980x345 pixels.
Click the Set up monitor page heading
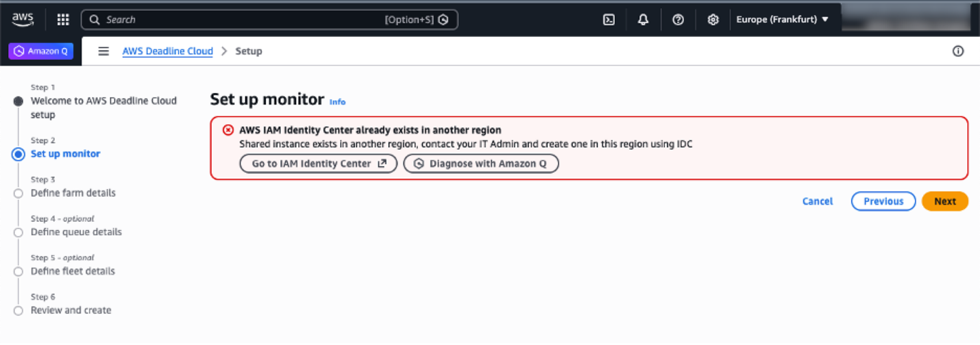click(x=267, y=99)
